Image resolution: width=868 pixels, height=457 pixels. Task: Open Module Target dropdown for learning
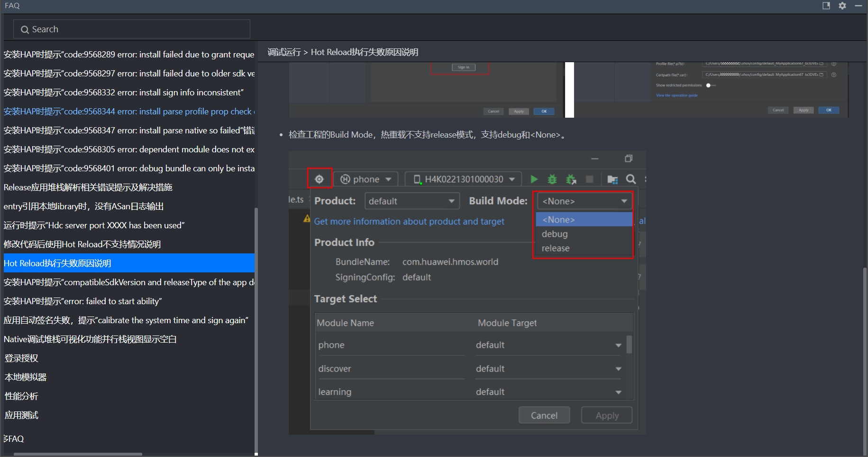pos(548,392)
